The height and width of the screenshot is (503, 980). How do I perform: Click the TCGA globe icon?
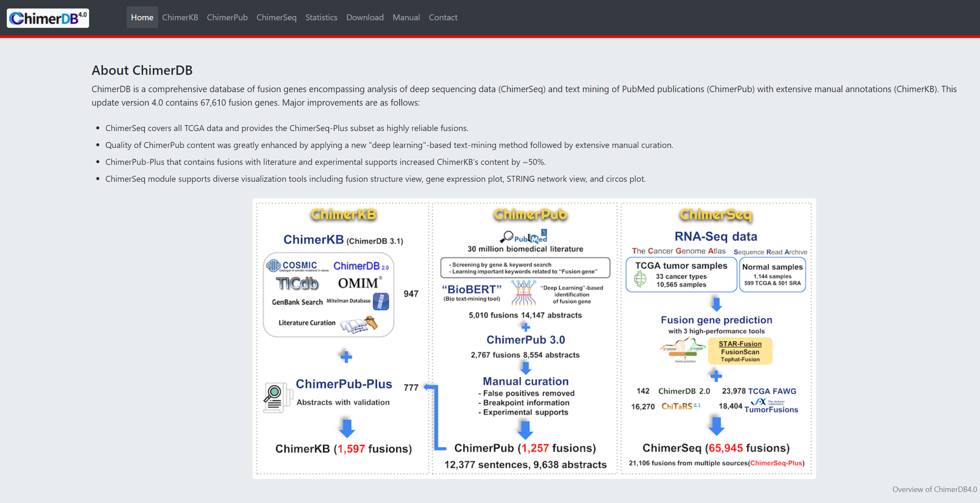click(640, 279)
